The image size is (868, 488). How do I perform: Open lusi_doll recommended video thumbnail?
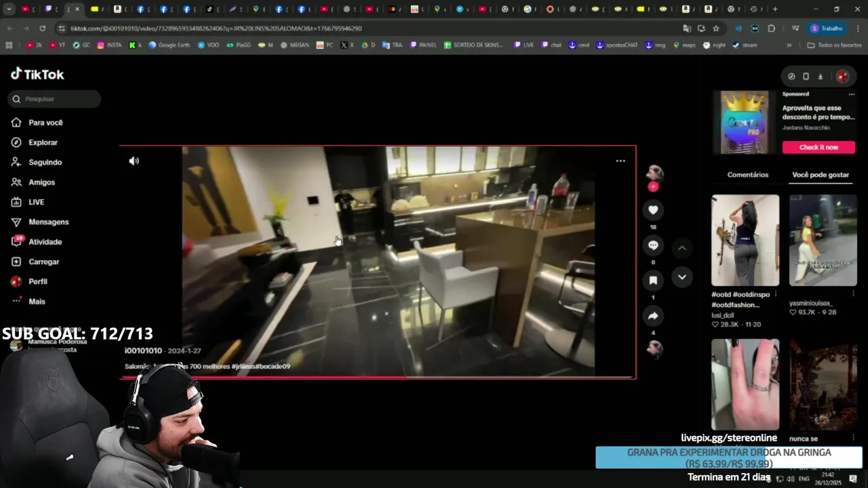745,241
